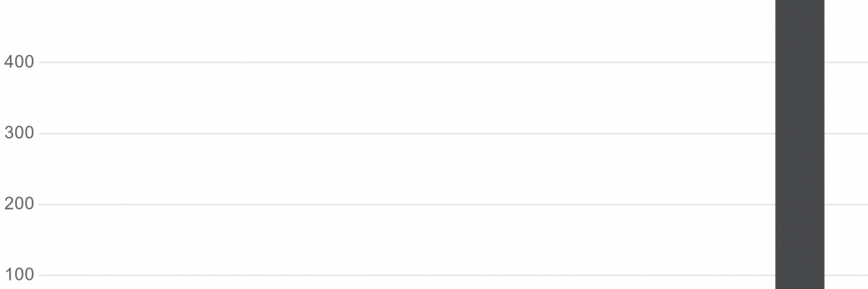Click the dark gray chart bar

click(x=799, y=144)
